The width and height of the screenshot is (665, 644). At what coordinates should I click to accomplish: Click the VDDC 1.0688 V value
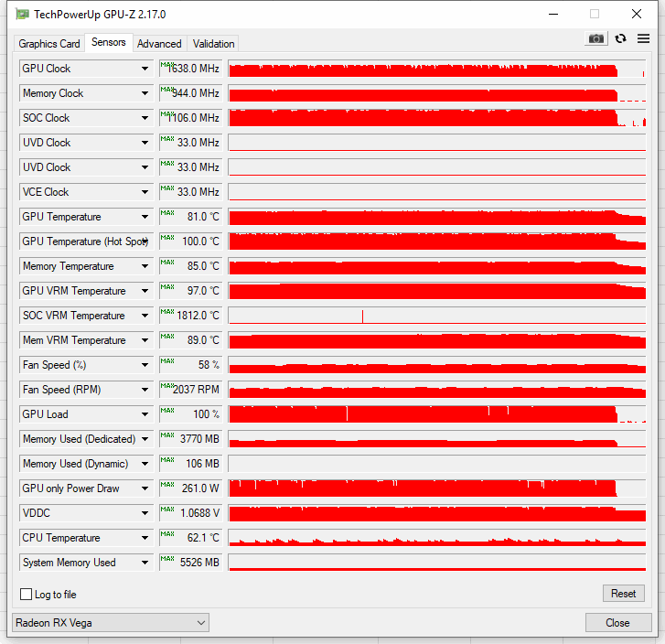191,513
